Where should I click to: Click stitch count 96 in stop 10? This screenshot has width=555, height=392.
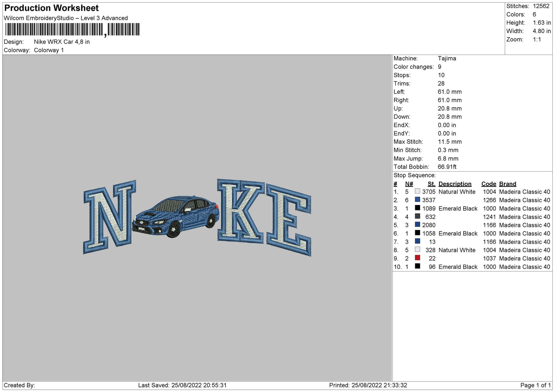click(432, 267)
